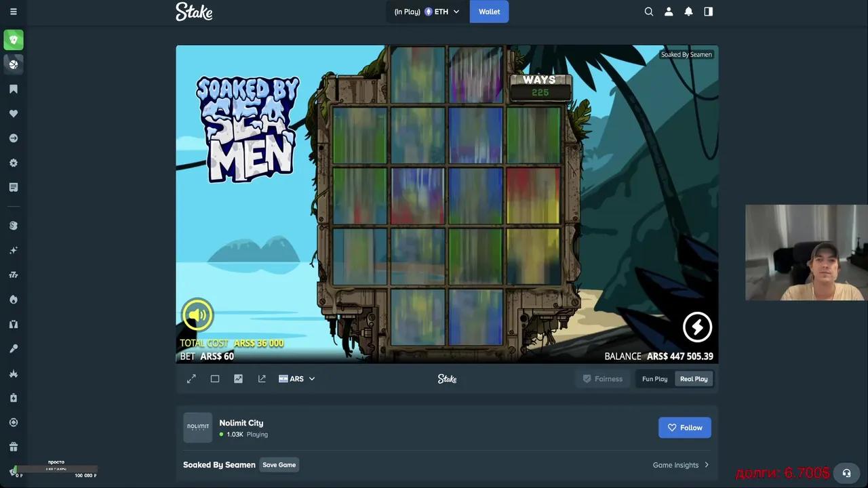Pop out game with external arrow icon
The height and width of the screenshot is (488, 868).
point(262,379)
